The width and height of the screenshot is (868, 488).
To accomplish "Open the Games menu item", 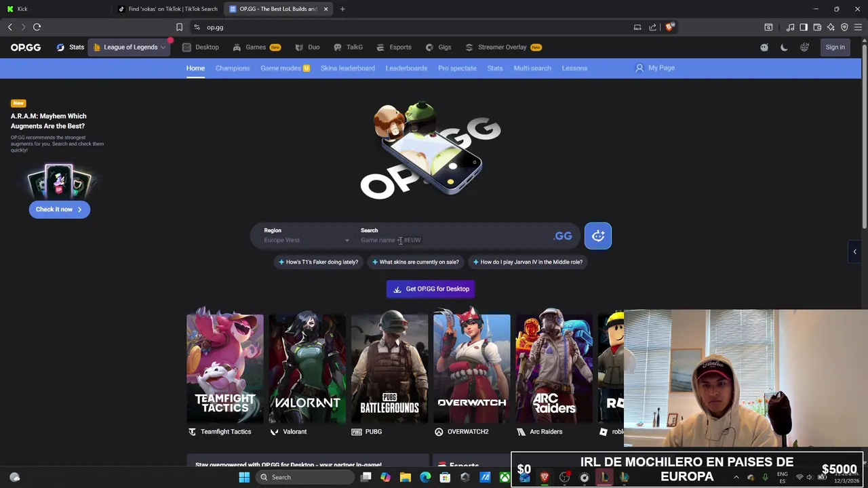I will coord(256,47).
